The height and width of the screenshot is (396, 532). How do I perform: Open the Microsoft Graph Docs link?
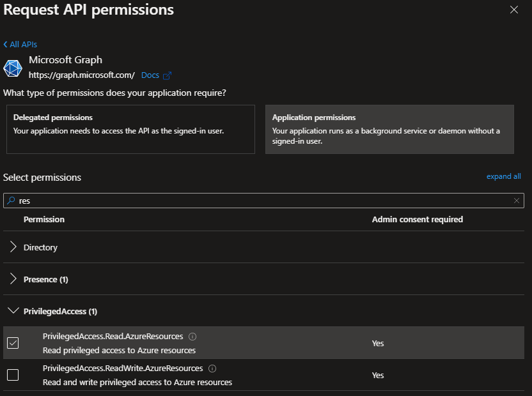tap(150, 75)
